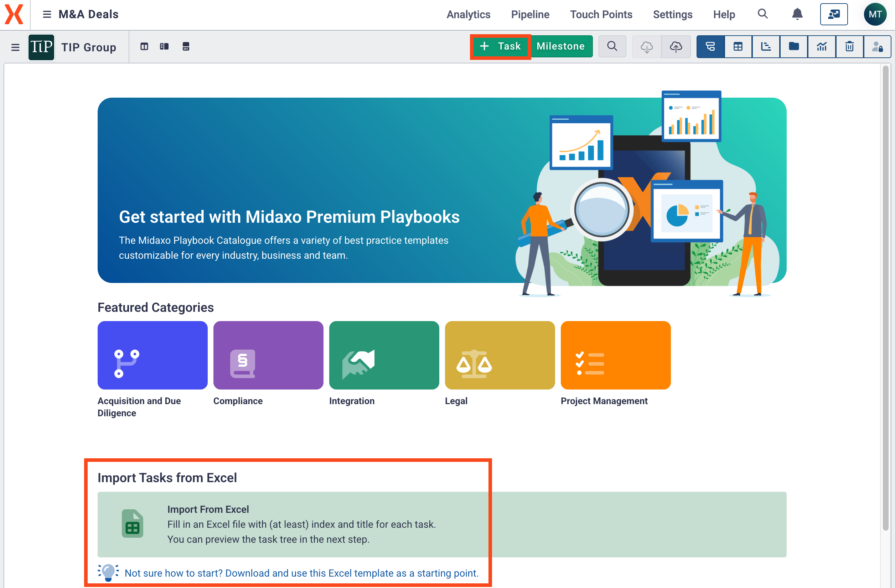Image resolution: width=895 pixels, height=588 pixels.
Task: Open the Touch Points menu
Action: tap(601, 14)
